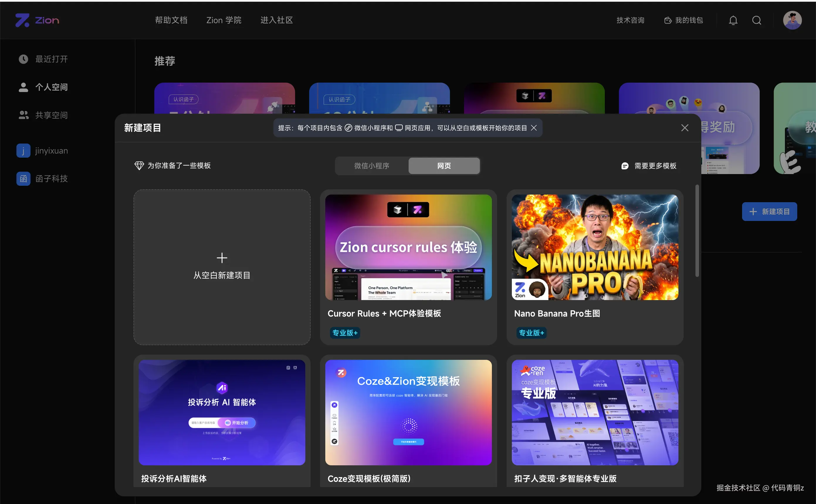This screenshot has width=816, height=504.
Task: Switch to 微信小程序 tab
Action: point(372,166)
